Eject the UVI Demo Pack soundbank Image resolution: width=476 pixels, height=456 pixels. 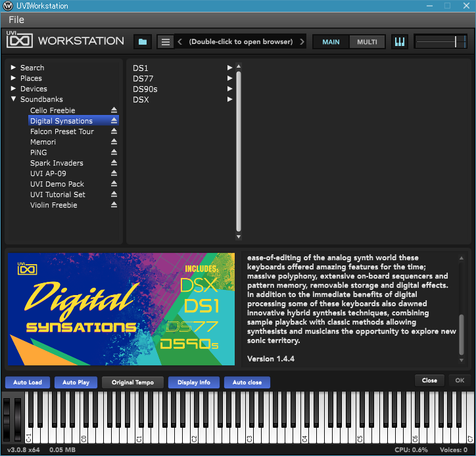(114, 184)
